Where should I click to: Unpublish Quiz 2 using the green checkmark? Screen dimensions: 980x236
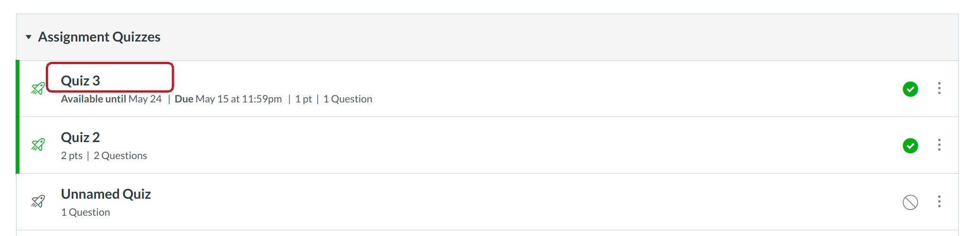pyautogui.click(x=910, y=145)
